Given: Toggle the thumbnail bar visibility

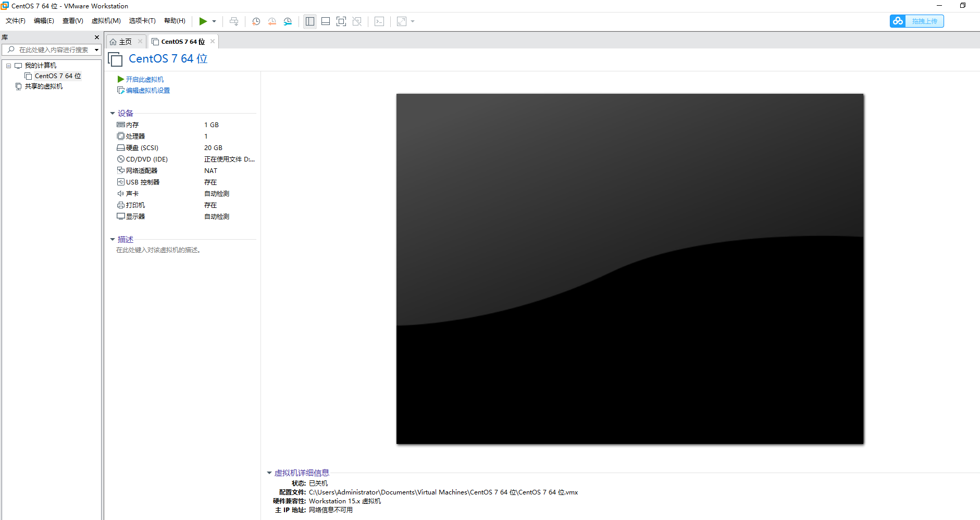Looking at the screenshot, I should (326, 21).
